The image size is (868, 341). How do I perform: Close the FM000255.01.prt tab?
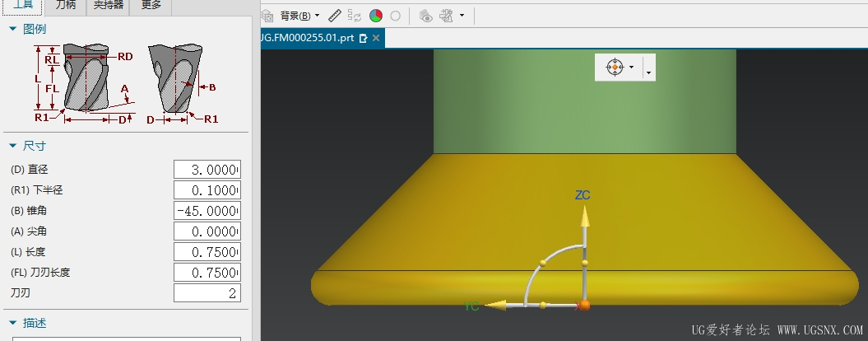(x=376, y=38)
